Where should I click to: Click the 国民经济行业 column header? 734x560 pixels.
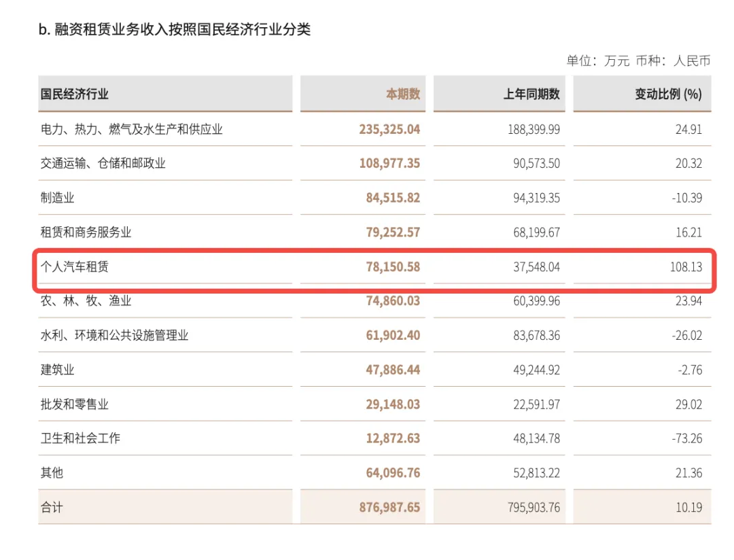pos(75,94)
